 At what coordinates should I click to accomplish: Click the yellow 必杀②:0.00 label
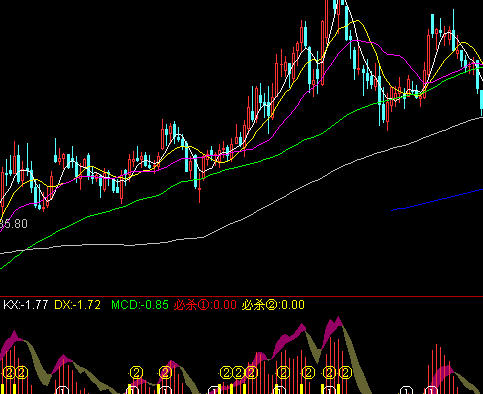[273, 305]
